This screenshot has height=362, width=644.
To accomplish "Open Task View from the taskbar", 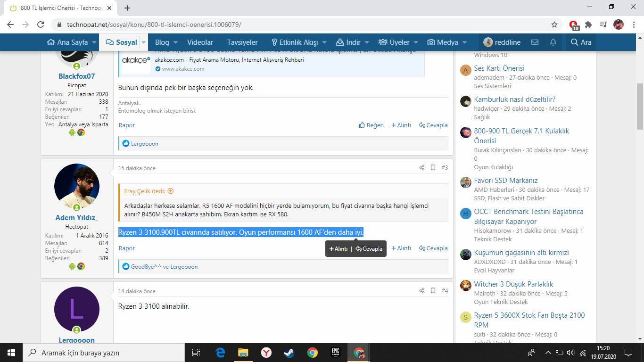I will pos(196,353).
